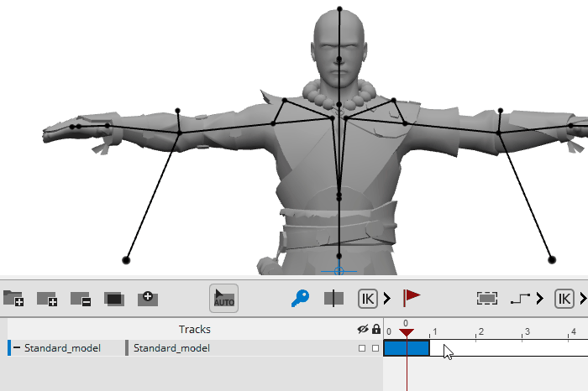Click the remove track icon
Viewport: 588px width, 391px height.
tap(81, 298)
